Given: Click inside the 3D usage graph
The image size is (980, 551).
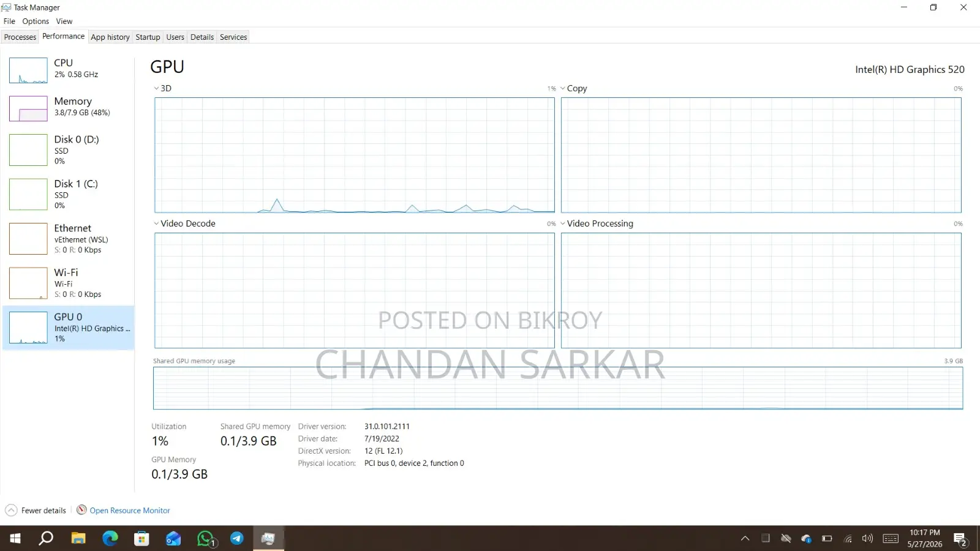Looking at the screenshot, I should click(355, 155).
